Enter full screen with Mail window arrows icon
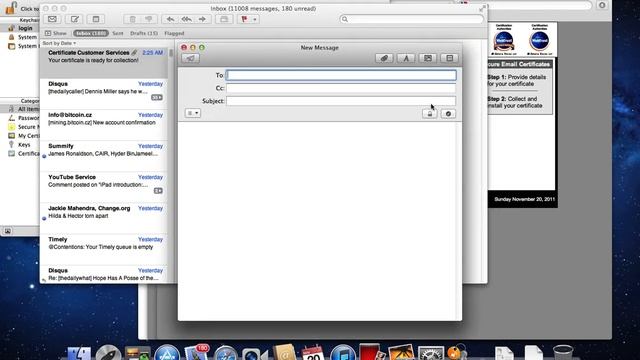The width and height of the screenshot is (640, 360). (x=482, y=8)
